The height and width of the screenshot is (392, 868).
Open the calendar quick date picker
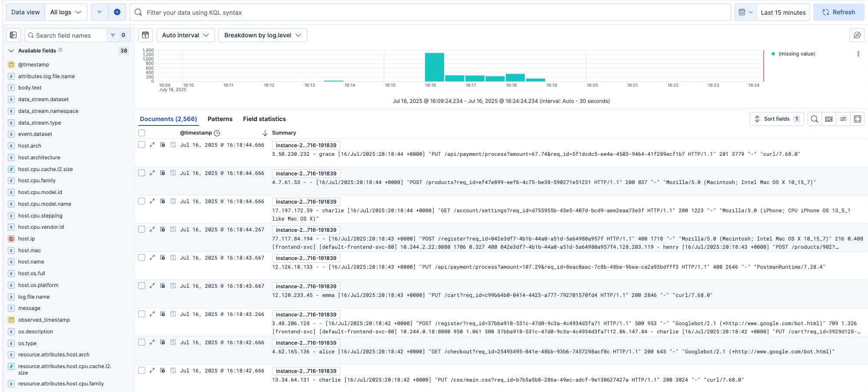pos(745,12)
